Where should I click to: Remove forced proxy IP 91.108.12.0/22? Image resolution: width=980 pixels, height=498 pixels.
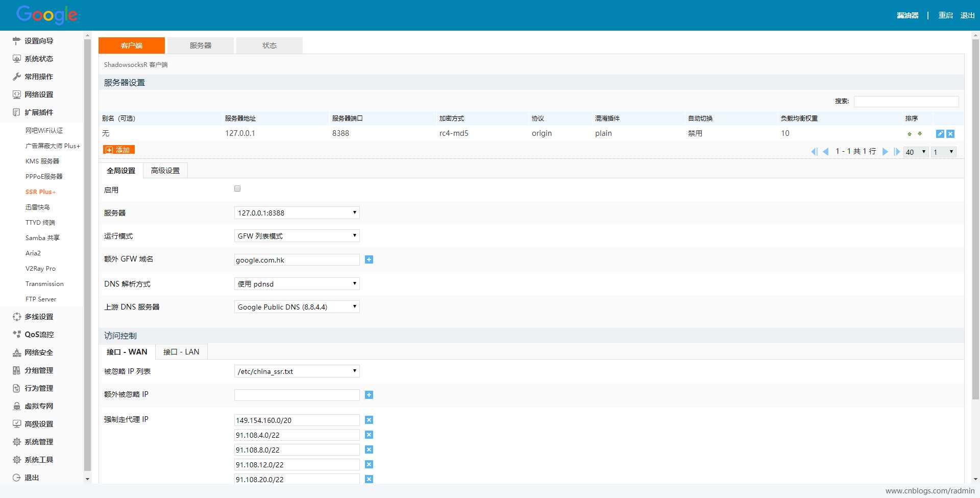point(369,464)
